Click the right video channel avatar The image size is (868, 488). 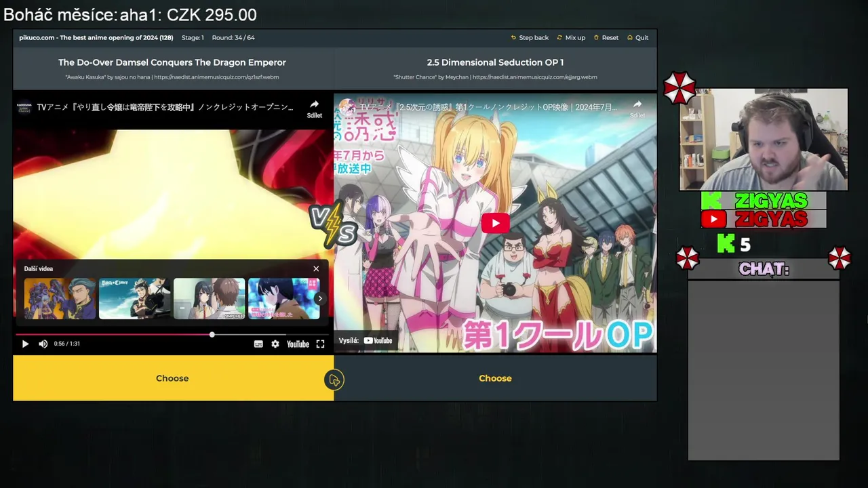(347, 106)
